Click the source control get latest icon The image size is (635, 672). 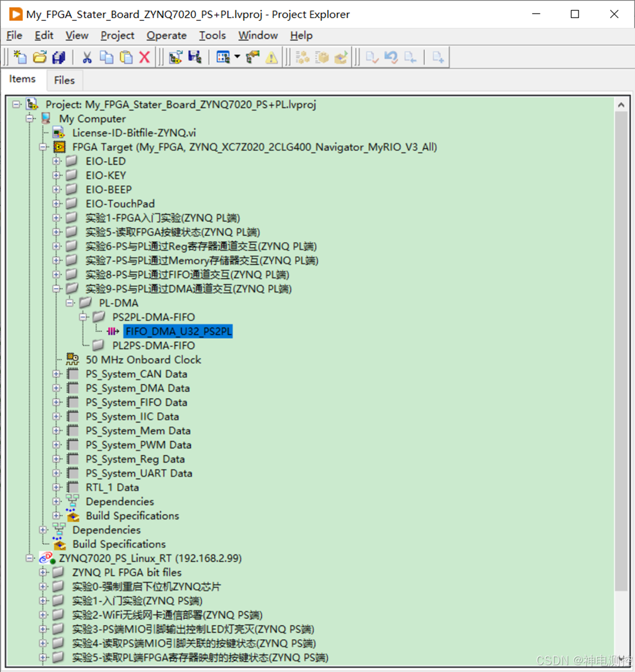(410, 57)
